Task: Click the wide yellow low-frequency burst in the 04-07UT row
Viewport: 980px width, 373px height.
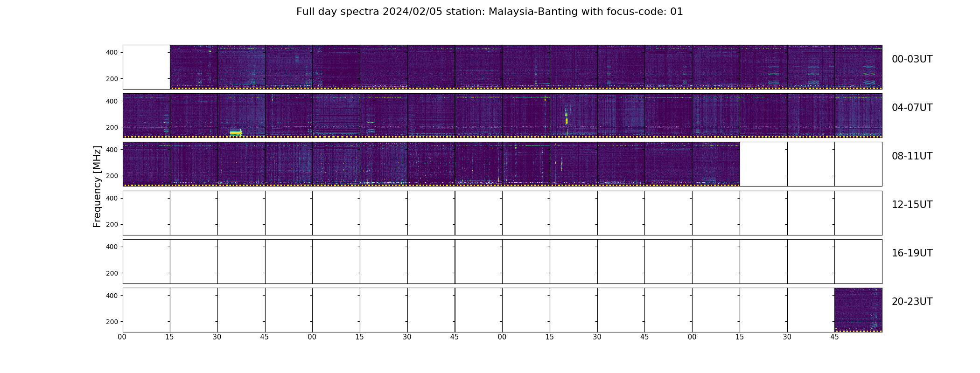Action: [x=236, y=133]
